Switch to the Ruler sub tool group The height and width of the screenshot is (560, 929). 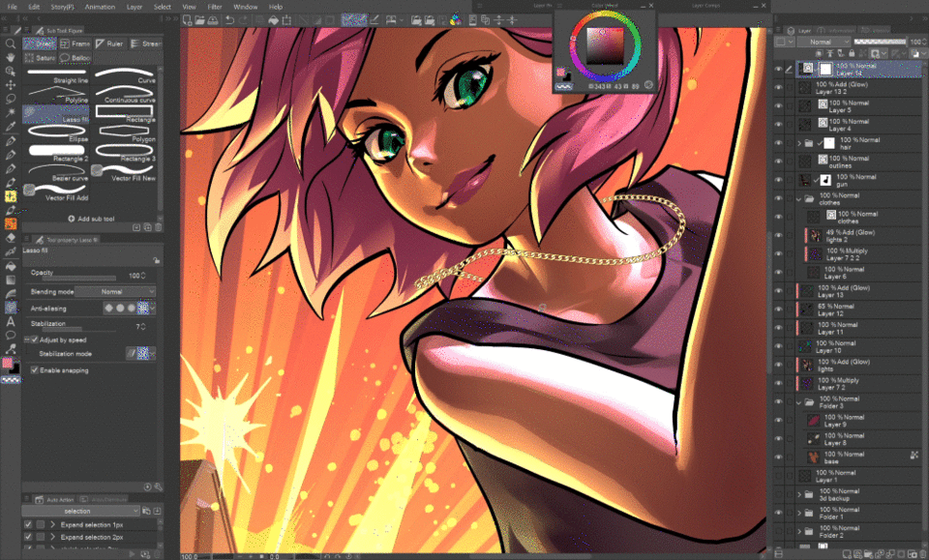109,44
